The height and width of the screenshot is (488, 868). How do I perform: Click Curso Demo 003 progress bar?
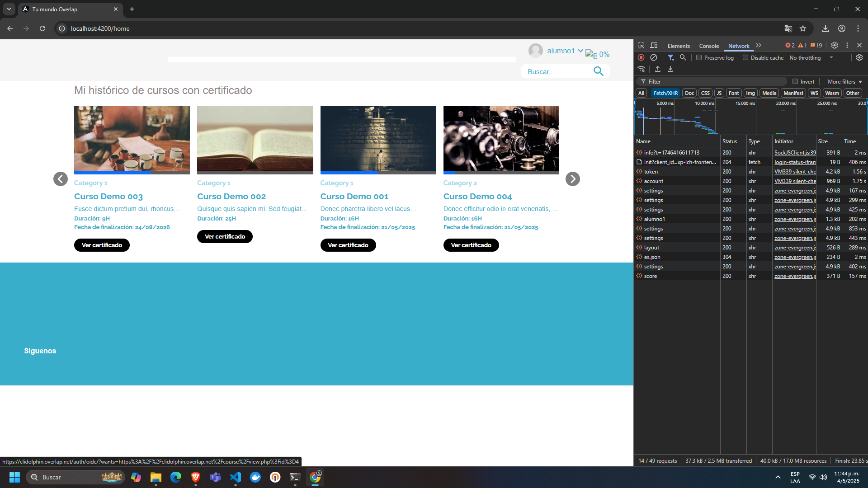(132, 173)
